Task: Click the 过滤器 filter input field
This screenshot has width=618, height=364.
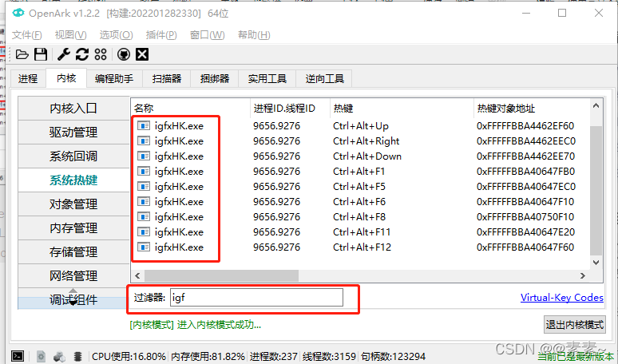Action: 256,298
